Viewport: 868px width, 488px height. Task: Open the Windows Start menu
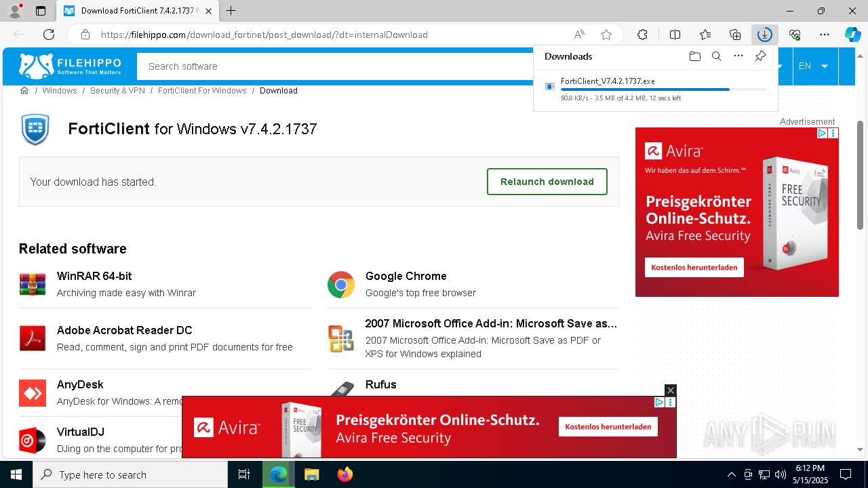(x=16, y=474)
